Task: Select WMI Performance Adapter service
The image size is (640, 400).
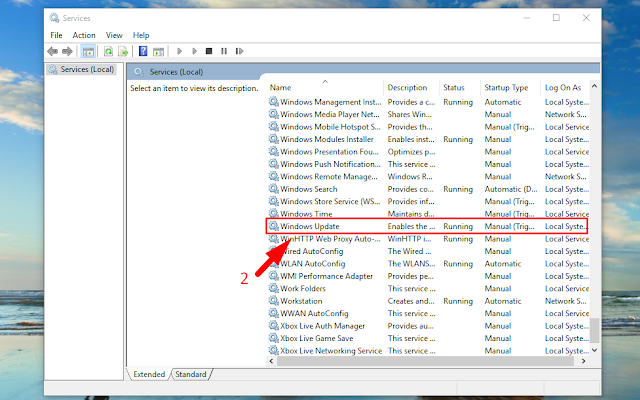Action: click(x=428, y=276)
